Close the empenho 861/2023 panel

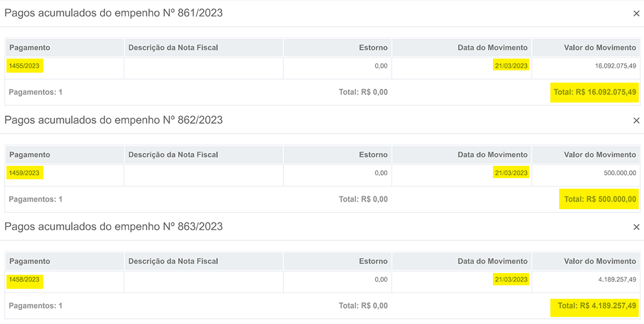click(636, 13)
